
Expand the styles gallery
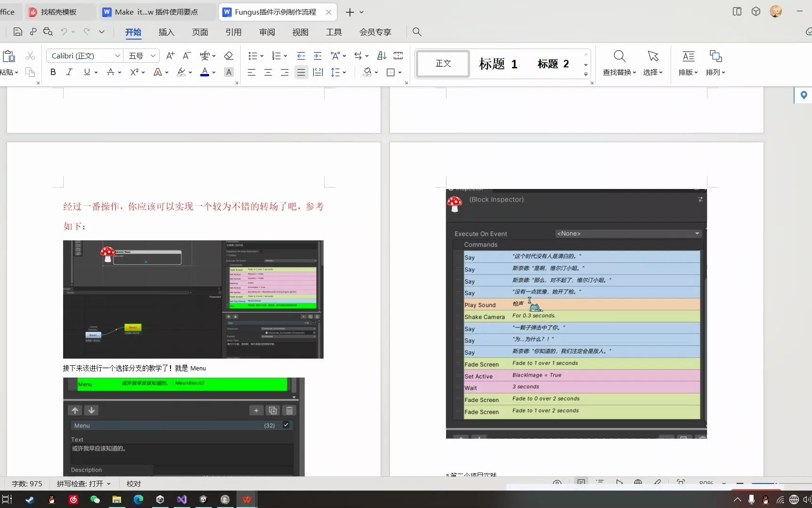click(x=586, y=74)
